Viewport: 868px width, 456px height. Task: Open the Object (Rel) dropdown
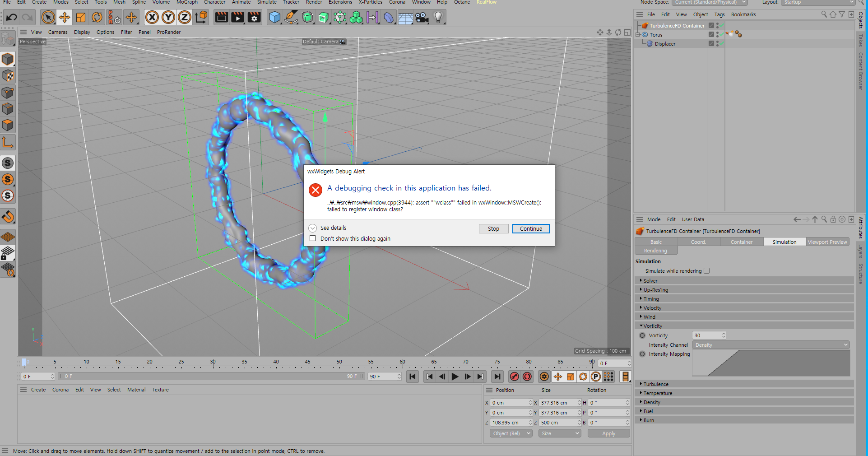click(511, 433)
